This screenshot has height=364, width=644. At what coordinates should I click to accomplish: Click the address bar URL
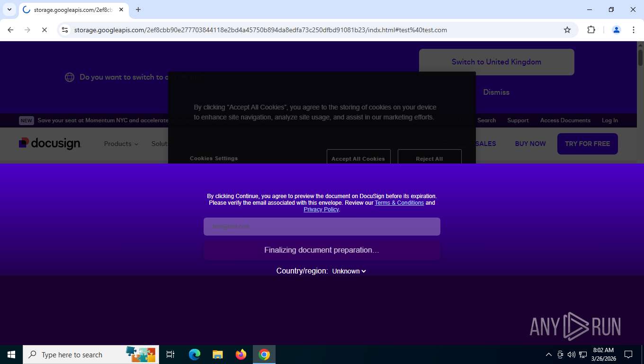point(260,30)
